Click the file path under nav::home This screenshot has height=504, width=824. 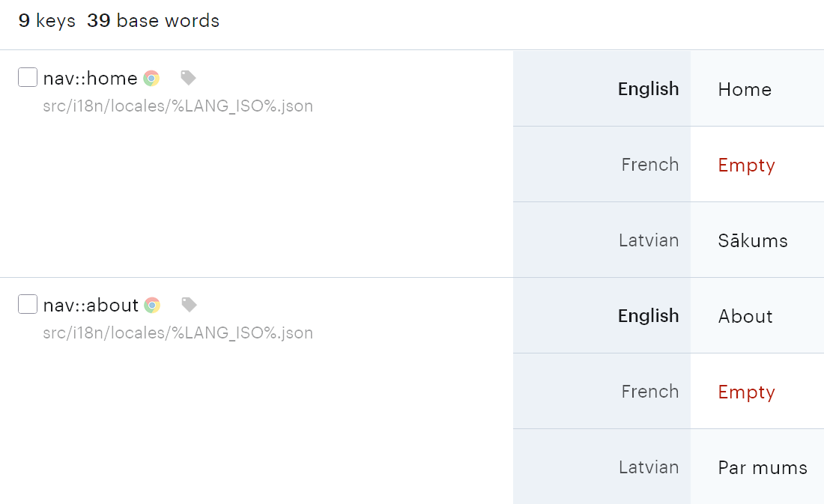point(178,106)
